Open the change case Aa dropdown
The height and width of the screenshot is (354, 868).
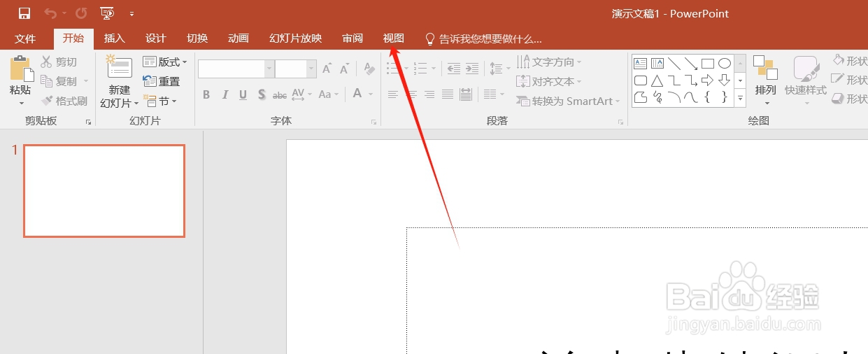pyautogui.click(x=328, y=94)
